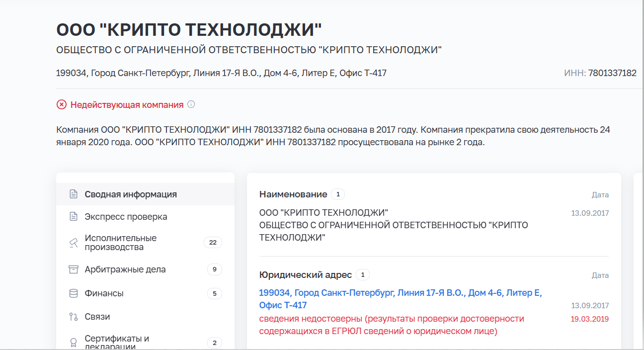
Task: Click the company description paragraph
Action: (333, 136)
